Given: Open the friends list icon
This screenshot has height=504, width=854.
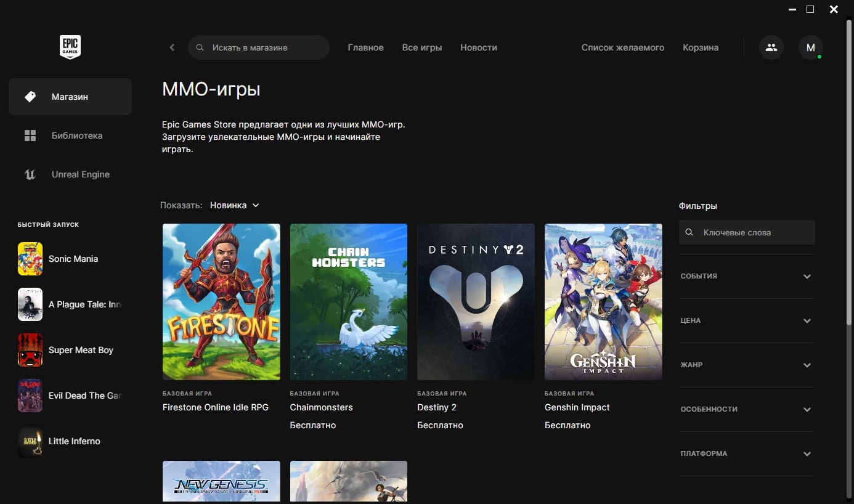Looking at the screenshot, I should (x=771, y=47).
